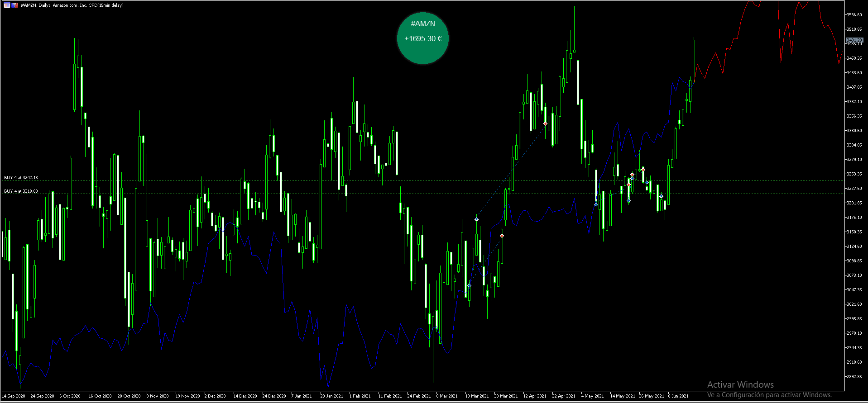The width and height of the screenshot is (868, 403).
Task: Click the '16 Oct 2020' date on time axis
Action: point(101,396)
